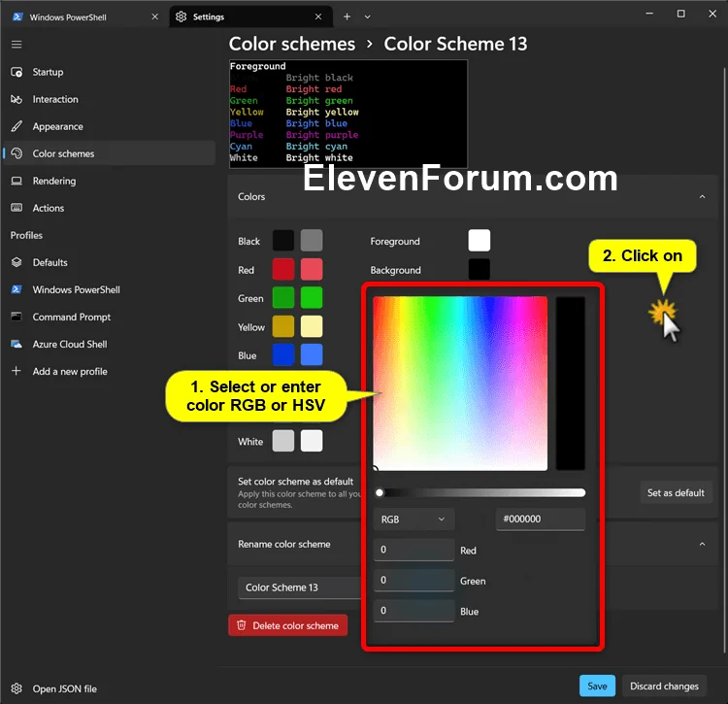Viewport: 728px width, 704px height.
Task: Click the Green color swatch
Action: [x=283, y=298]
